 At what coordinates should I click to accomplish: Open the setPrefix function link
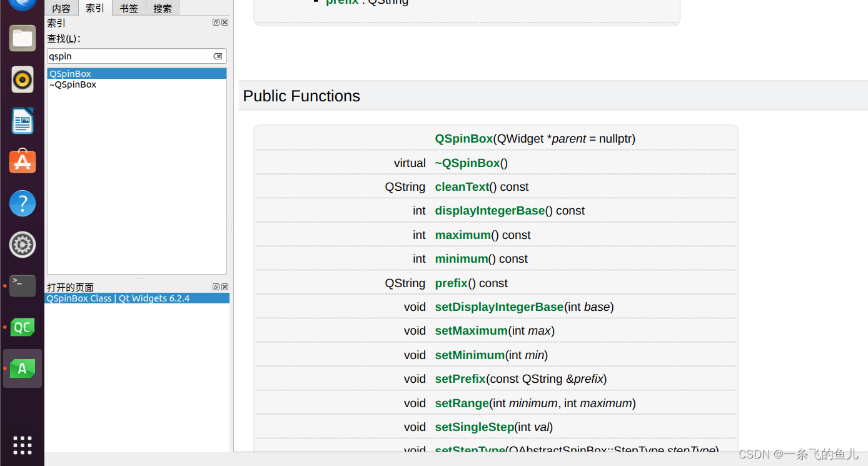(x=460, y=379)
